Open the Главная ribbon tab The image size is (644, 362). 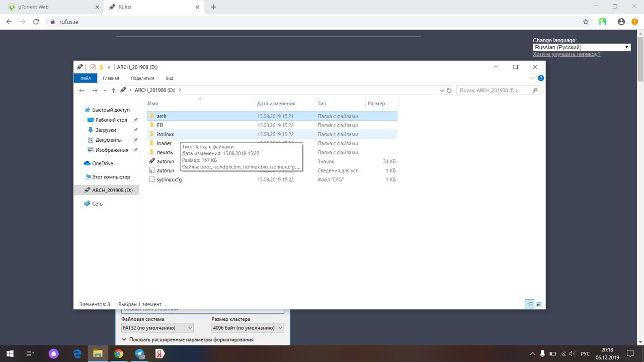[111, 78]
